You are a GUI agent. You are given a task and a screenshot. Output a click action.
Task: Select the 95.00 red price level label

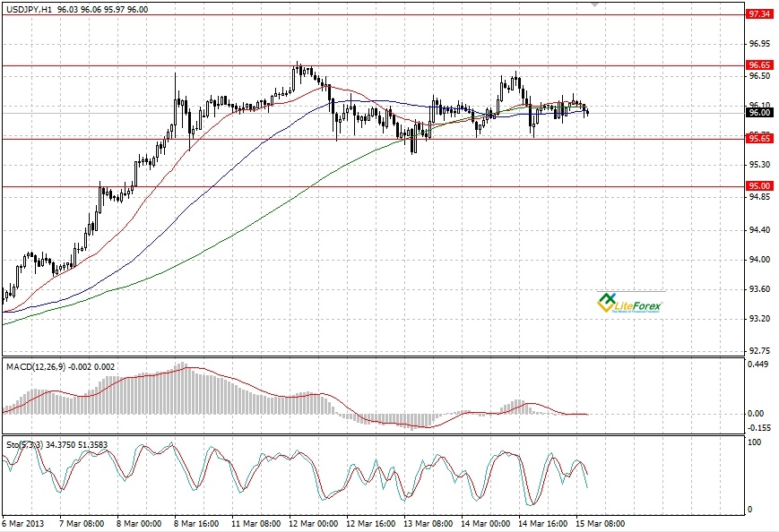click(x=759, y=186)
